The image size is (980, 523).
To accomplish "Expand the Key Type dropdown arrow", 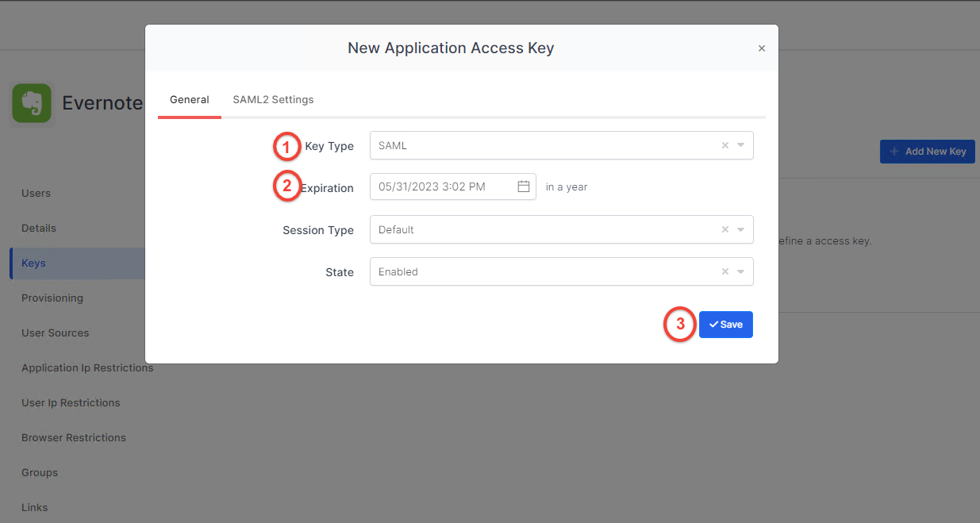I will coord(740,145).
